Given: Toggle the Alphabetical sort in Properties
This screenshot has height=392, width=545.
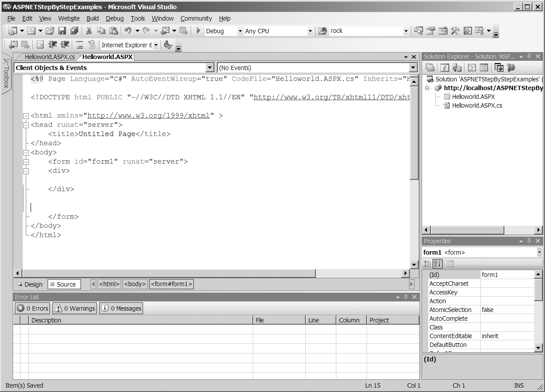Looking at the screenshot, I should [437, 264].
